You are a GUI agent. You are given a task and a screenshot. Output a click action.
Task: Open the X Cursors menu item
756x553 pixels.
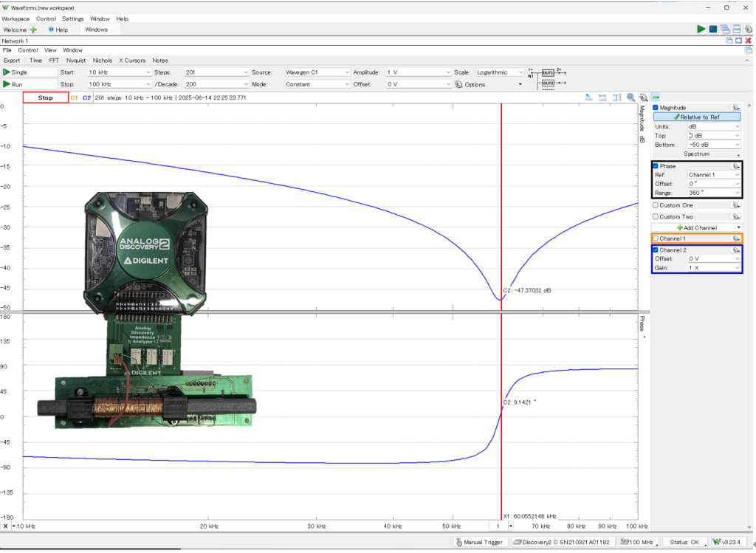pyautogui.click(x=132, y=61)
